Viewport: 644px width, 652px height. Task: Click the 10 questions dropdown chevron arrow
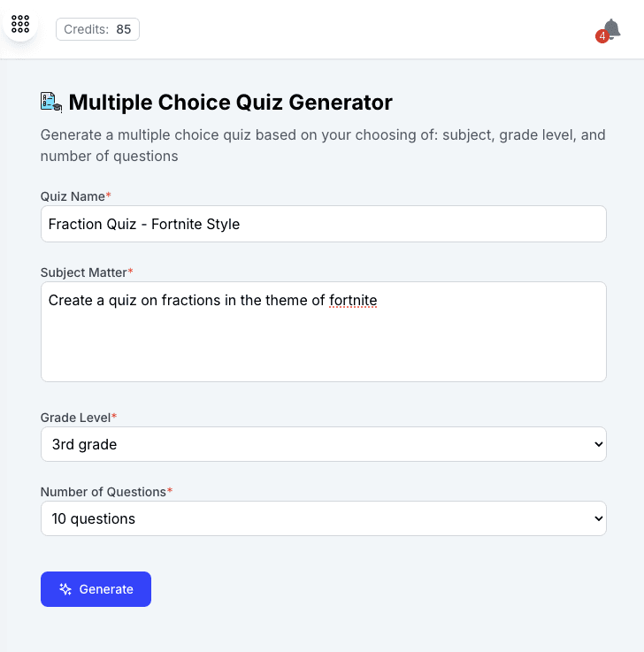pyautogui.click(x=598, y=518)
